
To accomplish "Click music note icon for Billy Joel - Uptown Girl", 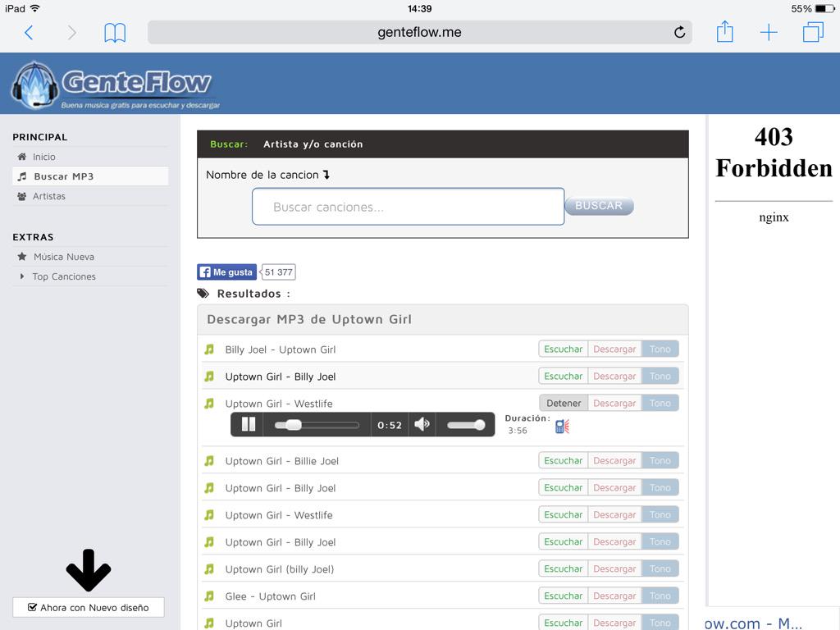I will (209, 349).
